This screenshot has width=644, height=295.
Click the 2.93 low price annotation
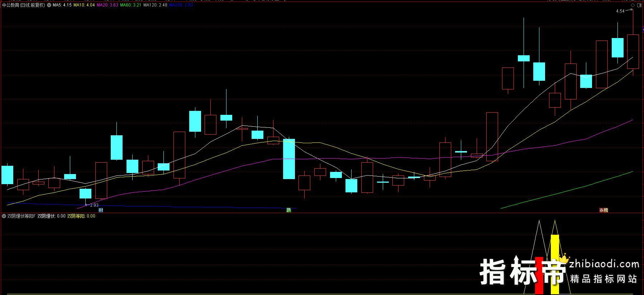[94, 205]
